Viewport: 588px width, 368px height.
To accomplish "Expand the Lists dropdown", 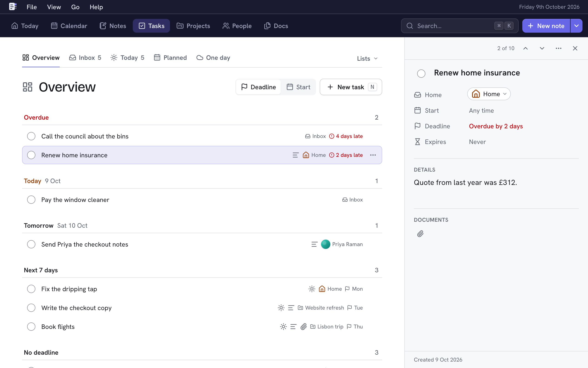I will tap(367, 58).
